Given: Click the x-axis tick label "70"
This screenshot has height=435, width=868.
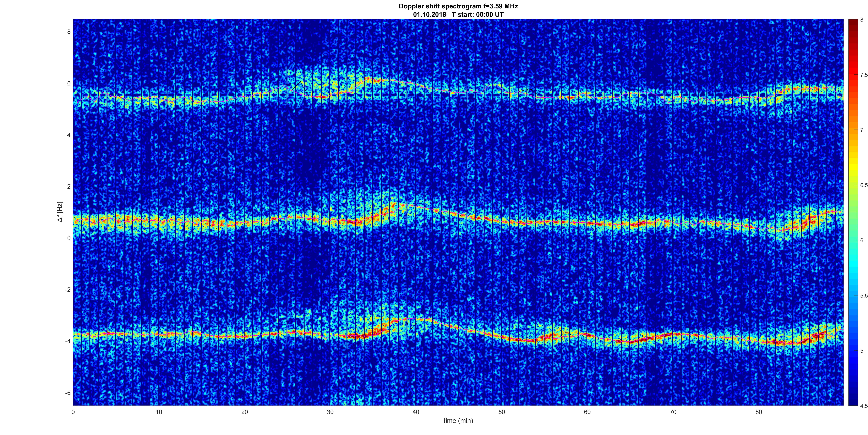Looking at the screenshot, I should (673, 412).
